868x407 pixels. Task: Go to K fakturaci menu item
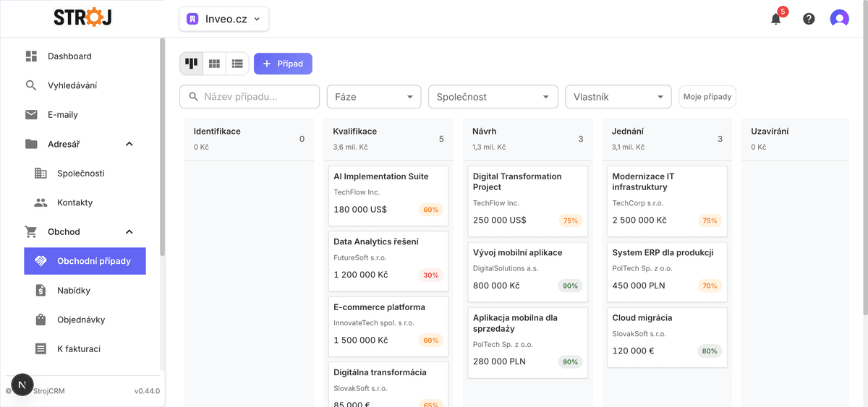78,349
